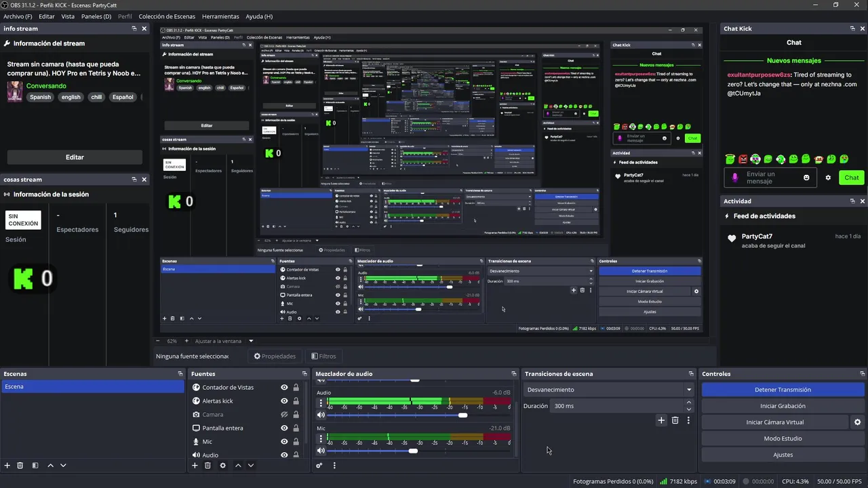Click the purple microphone icon in chat box
The width and height of the screenshot is (868, 488).
click(734, 178)
